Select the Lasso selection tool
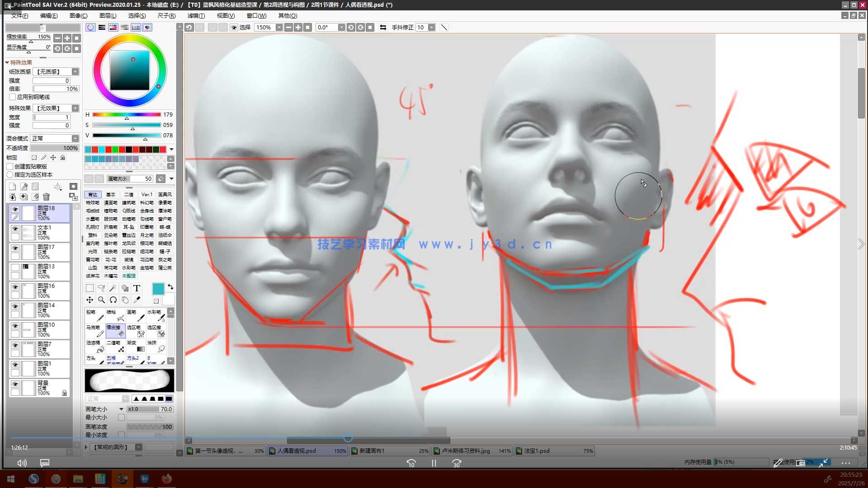 tap(101, 288)
